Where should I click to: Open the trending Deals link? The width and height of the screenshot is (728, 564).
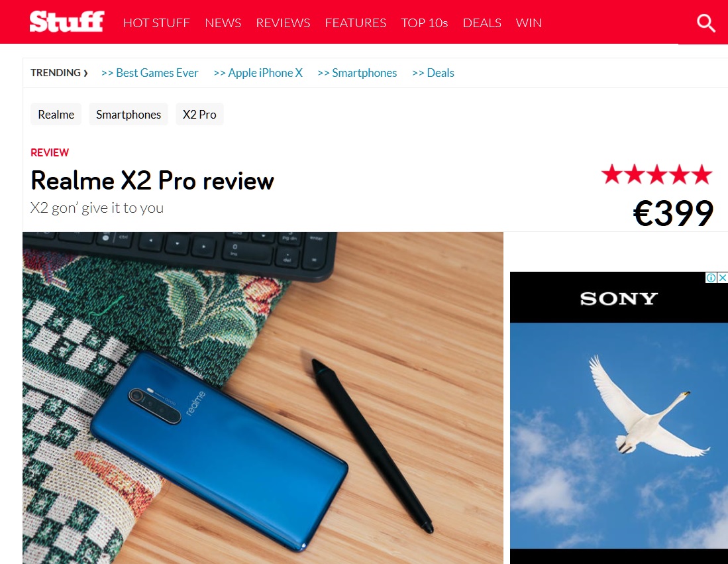pyautogui.click(x=433, y=73)
